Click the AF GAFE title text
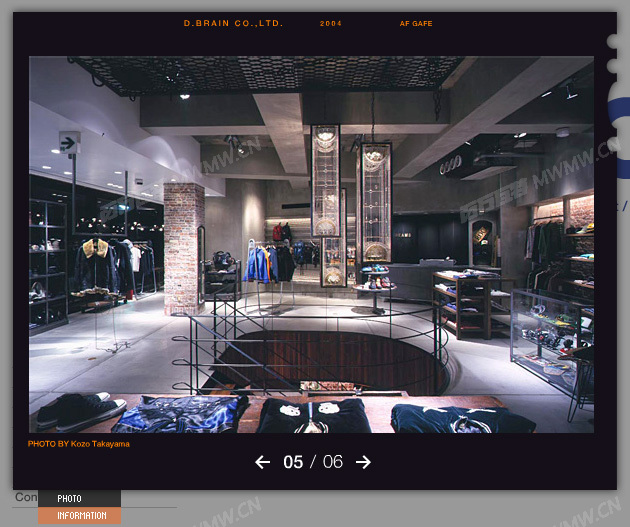Viewport: 630px width, 527px height. click(416, 24)
